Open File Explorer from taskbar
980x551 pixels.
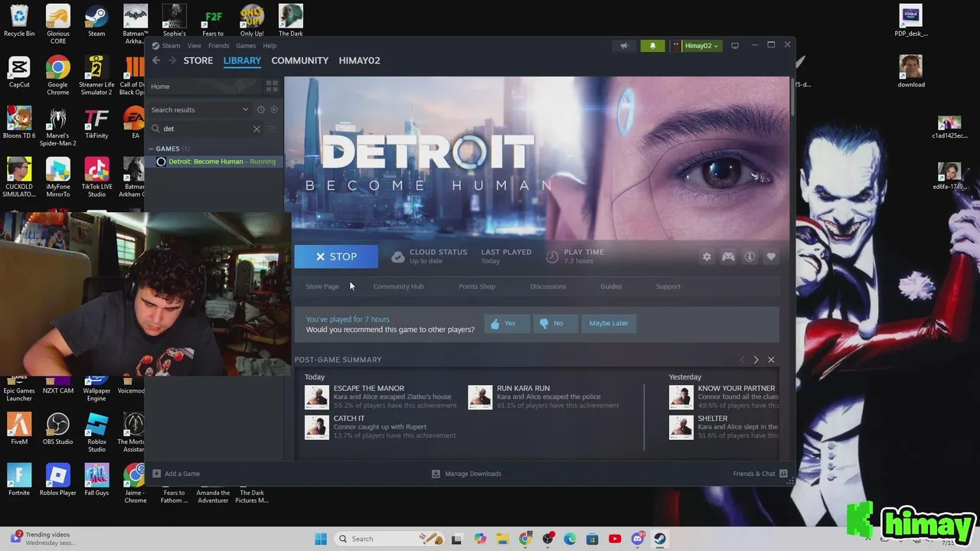coord(503,539)
